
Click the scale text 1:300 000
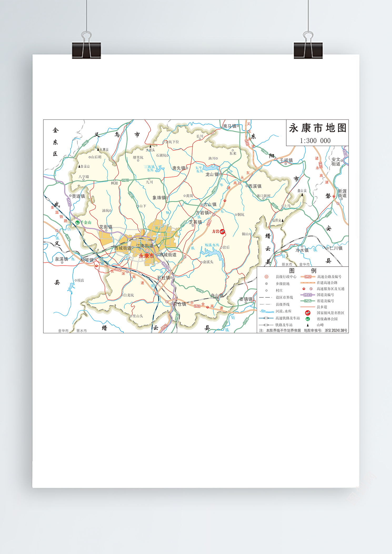[x=315, y=141]
